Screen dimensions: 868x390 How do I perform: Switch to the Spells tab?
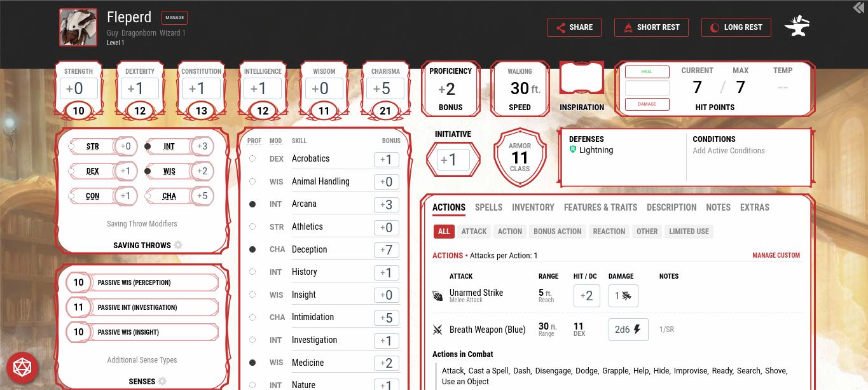tap(488, 207)
